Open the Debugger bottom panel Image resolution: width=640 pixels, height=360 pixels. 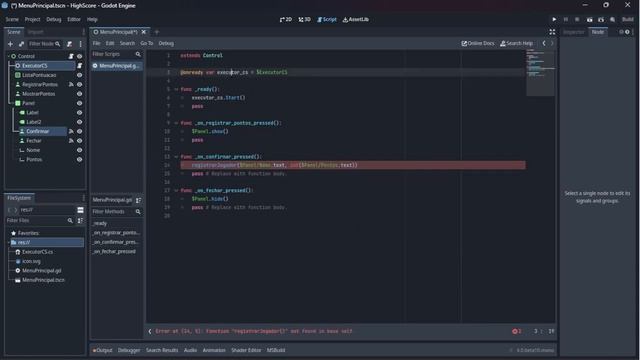point(129,350)
